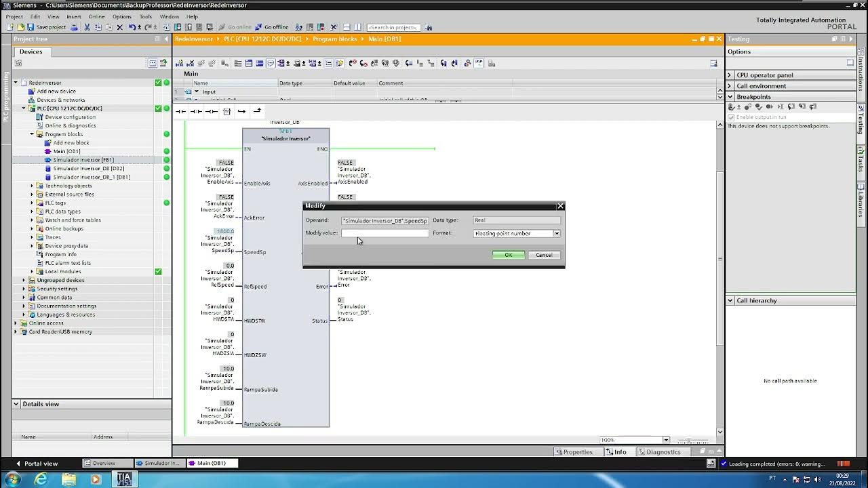This screenshot has height=488, width=868.
Task: Open the Edit menu
Action: tap(35, 16)
